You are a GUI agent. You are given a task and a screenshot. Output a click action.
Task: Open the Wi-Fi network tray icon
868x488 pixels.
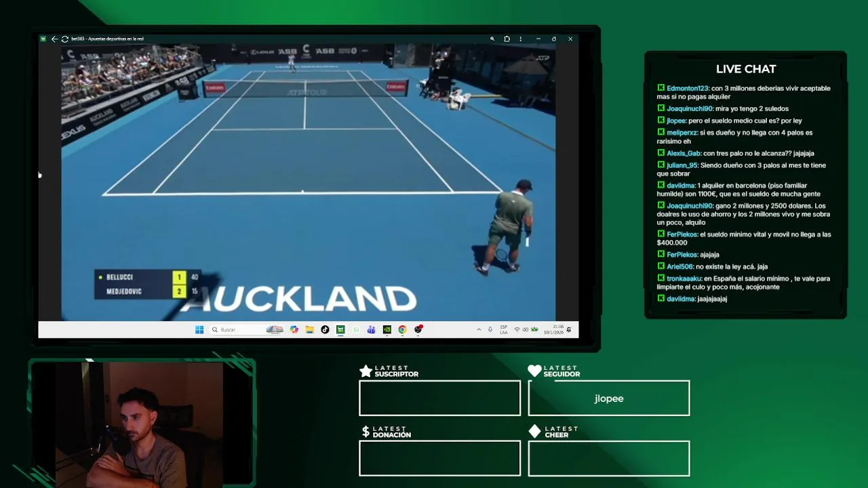[x=517, y=329]
